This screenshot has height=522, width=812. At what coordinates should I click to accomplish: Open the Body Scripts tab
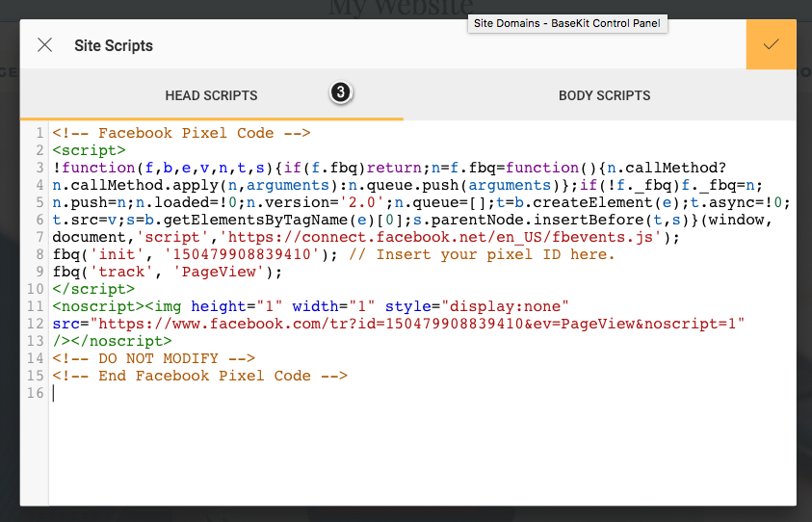coord(604,95)
